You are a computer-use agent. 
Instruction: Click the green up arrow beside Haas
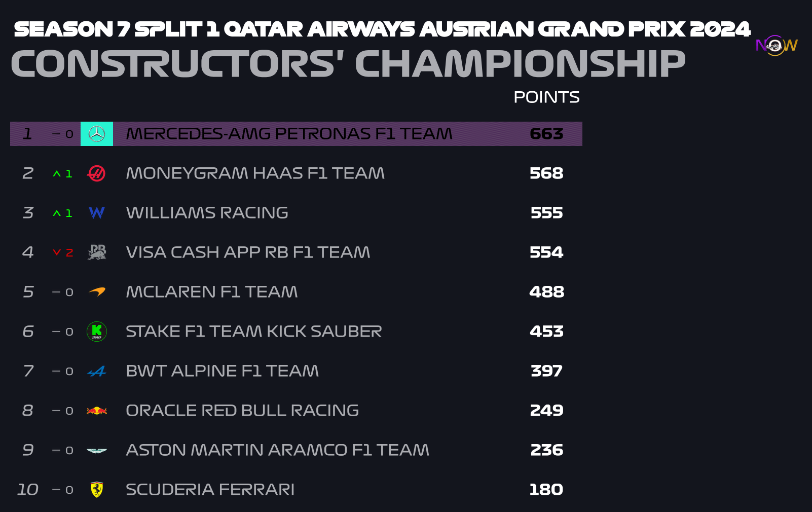(57, 174)
